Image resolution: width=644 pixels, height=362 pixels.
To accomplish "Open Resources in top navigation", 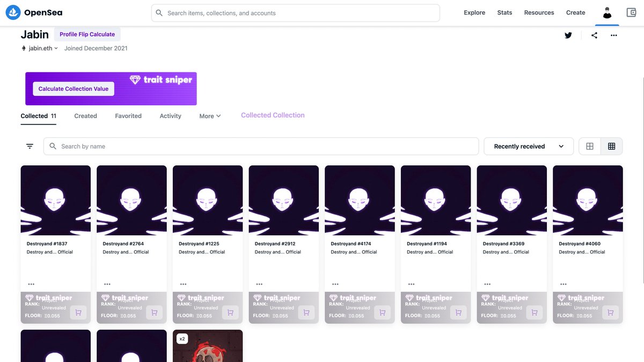I will click(x=539, y=13).
